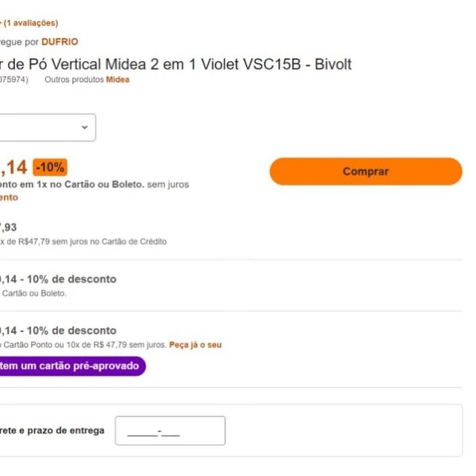This screenshot has height=476, width=476.
Task: Click the main price ending in ,14
Action: click(x=13, y=167)
